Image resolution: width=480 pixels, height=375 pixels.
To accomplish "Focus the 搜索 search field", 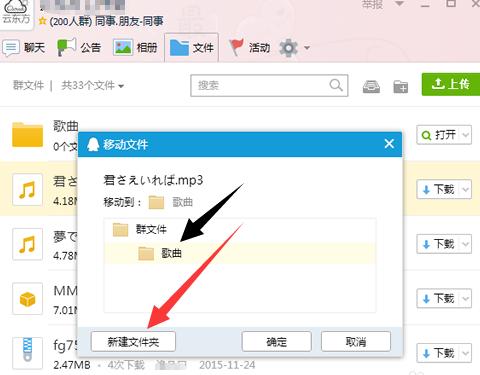I will [x=269, y=86].
